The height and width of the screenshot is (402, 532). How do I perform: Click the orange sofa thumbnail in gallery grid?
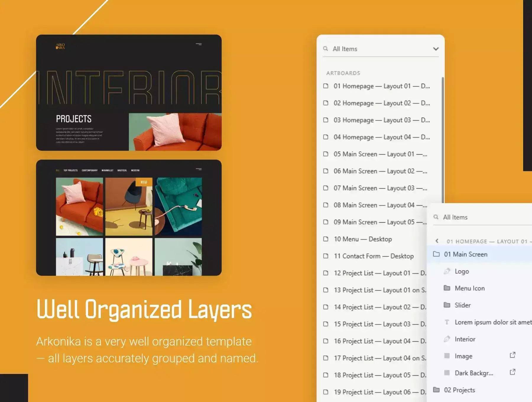[x=80, y=206]
